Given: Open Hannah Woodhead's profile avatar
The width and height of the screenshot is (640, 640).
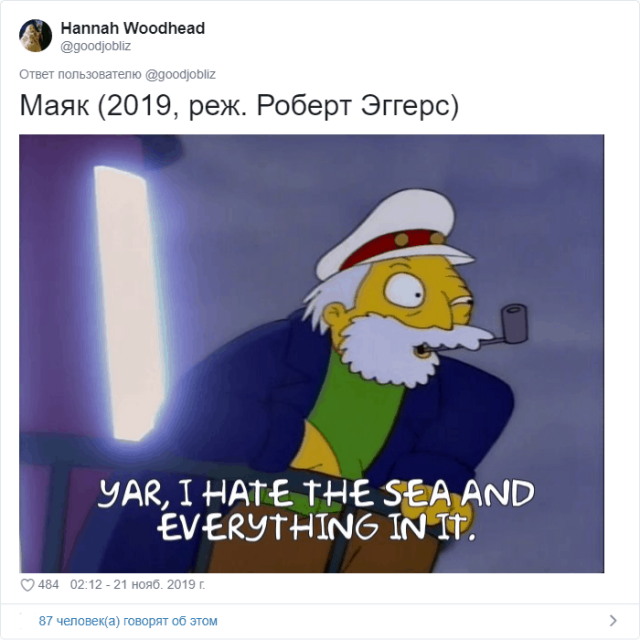Looking at the screenshot, I should (x=36, y=36).
